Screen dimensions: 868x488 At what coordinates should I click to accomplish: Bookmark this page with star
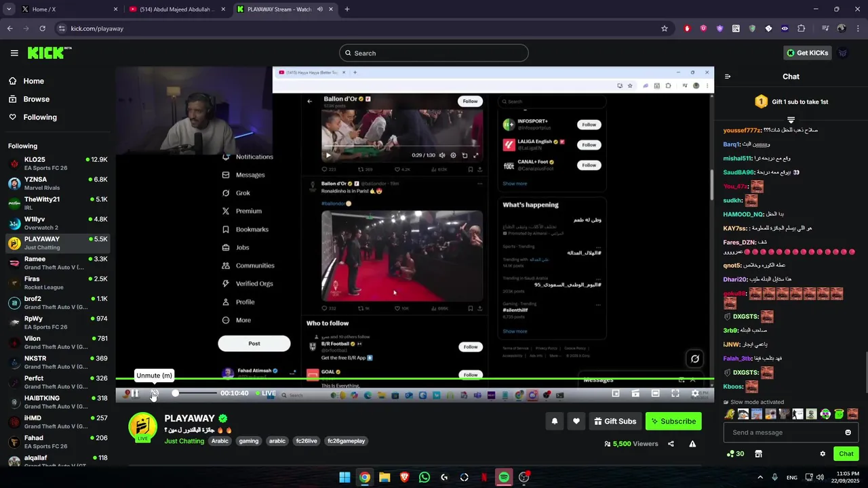(x=665, y=28)
